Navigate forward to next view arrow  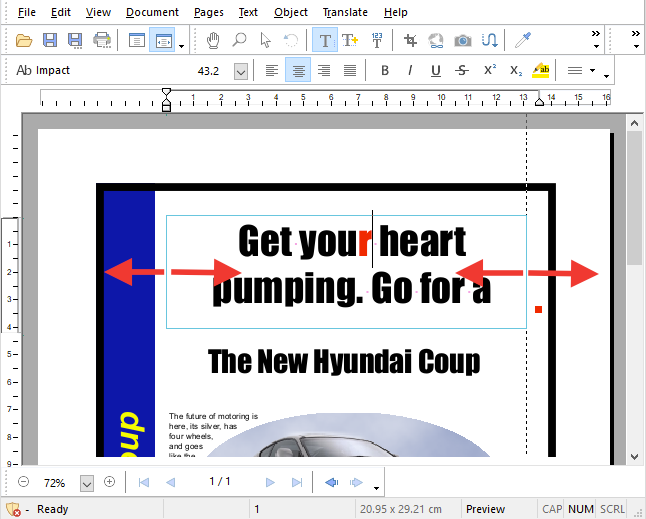click(356, 482)
